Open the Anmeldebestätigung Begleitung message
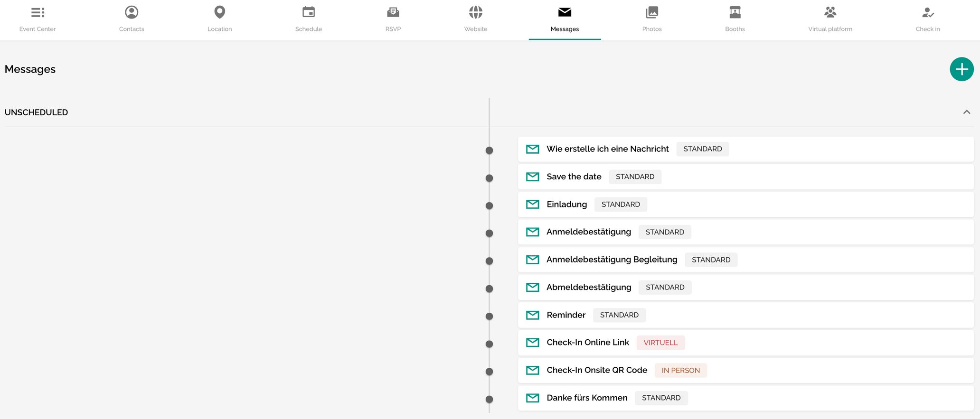Viewport: 980px width, 419px height. 612,260
